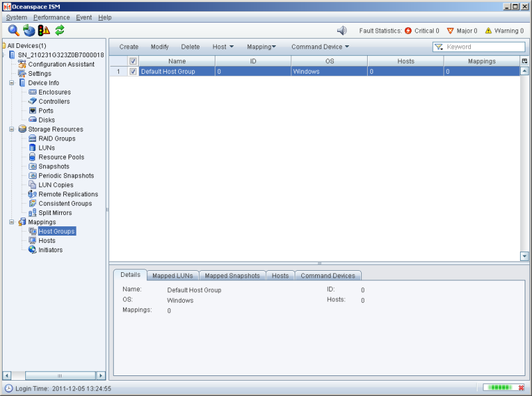
Task: Click the speaker sound icon
Action: point(342,31)
